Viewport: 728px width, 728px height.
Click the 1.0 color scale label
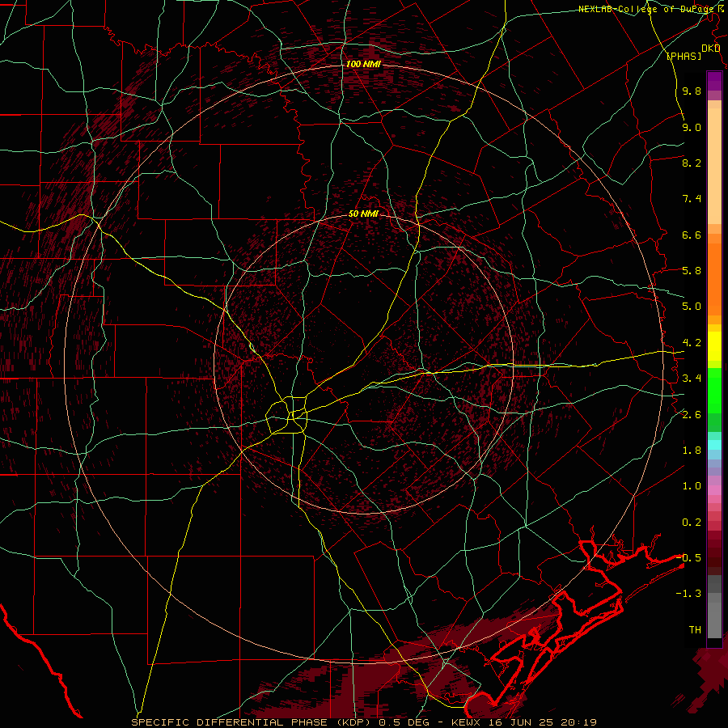tap(692, 486)
